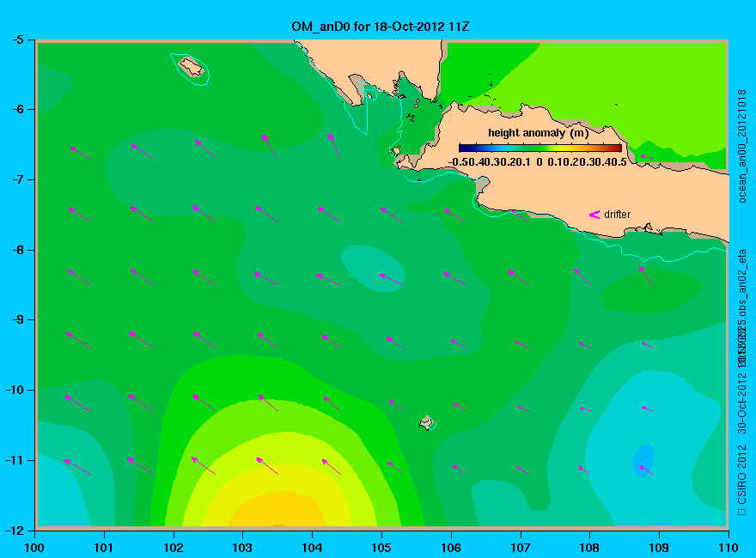Click the x-axis label 104
Image resolution: width=756 pixels, height=558 pixels.
click(312, 548)
